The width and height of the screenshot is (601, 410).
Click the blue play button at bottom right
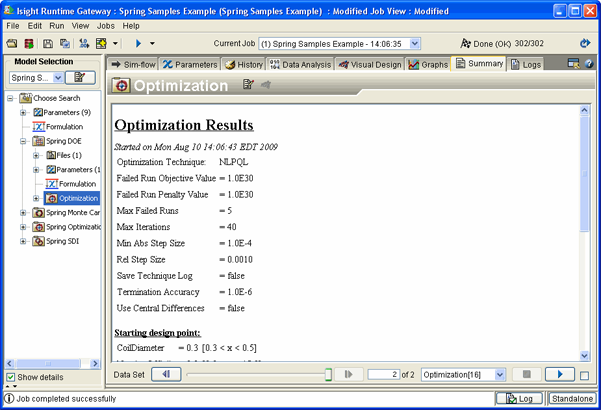(x=560, y=374)
